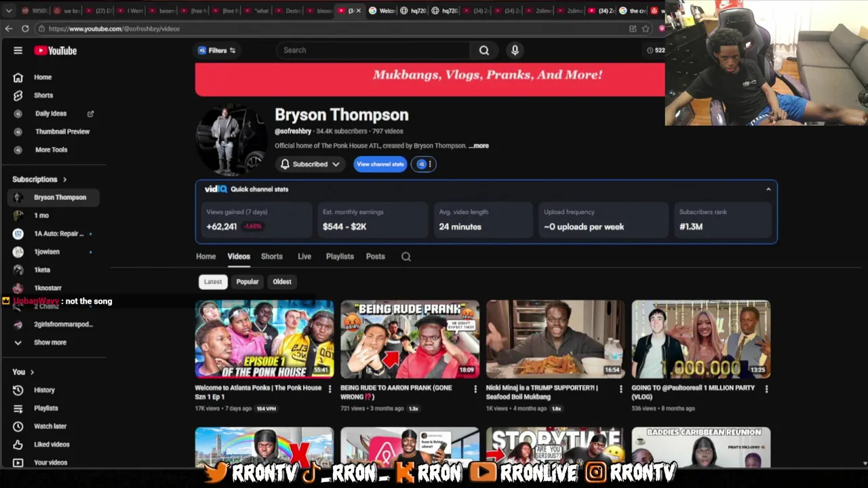The width and height of the screenshot is (868, 488).
Task: Select the Oldest sort chip
Action: pos(282,282)
